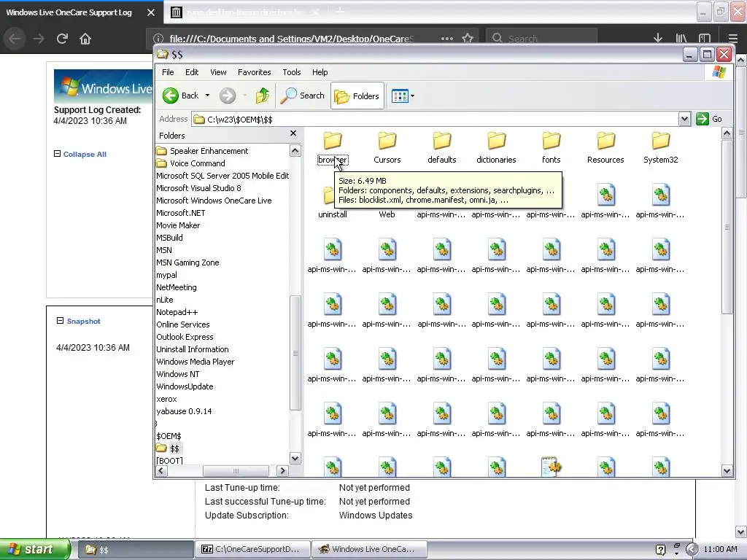Click folder tree scroll down arrow
The width and height of the screenshot is (747, 560).
pos(295,459)
